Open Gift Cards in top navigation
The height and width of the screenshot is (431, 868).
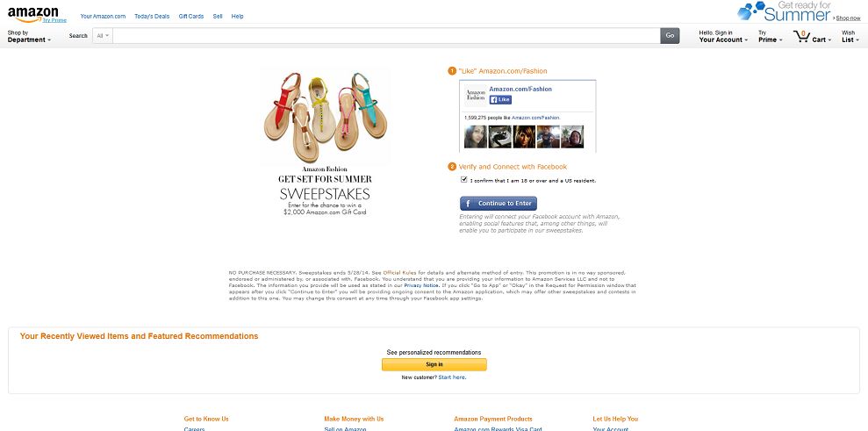[x=191, y=17]
